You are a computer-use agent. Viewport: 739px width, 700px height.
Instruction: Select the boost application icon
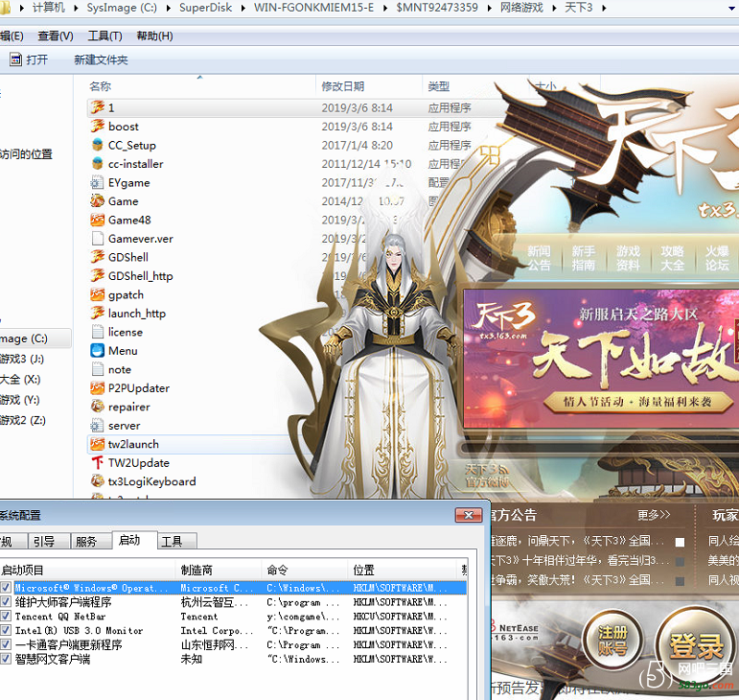click(98, 127)
